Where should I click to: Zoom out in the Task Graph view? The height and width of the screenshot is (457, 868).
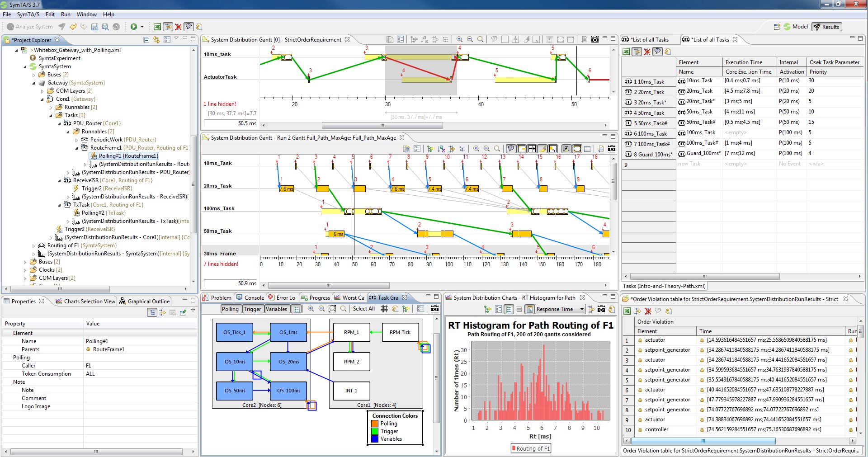click(x=321, y=309)
